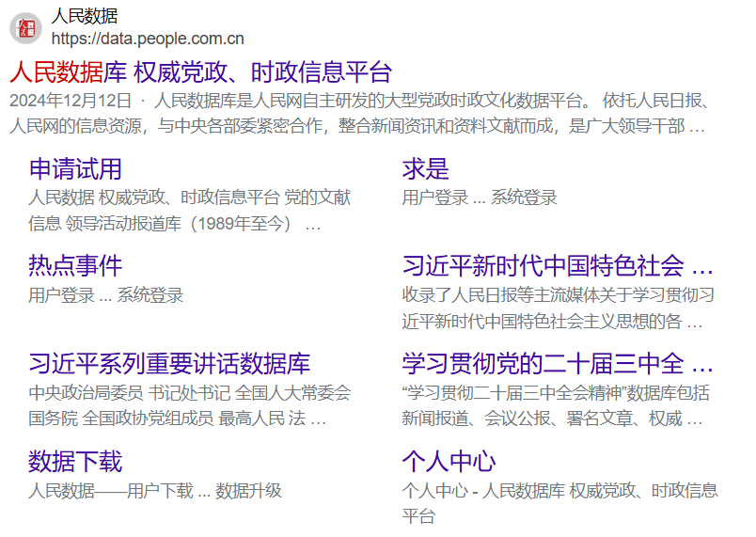The image size is (756, 537).
Task: Open the 习近平新时代中国特色社会 sitelink
Action: pos(558,266)
